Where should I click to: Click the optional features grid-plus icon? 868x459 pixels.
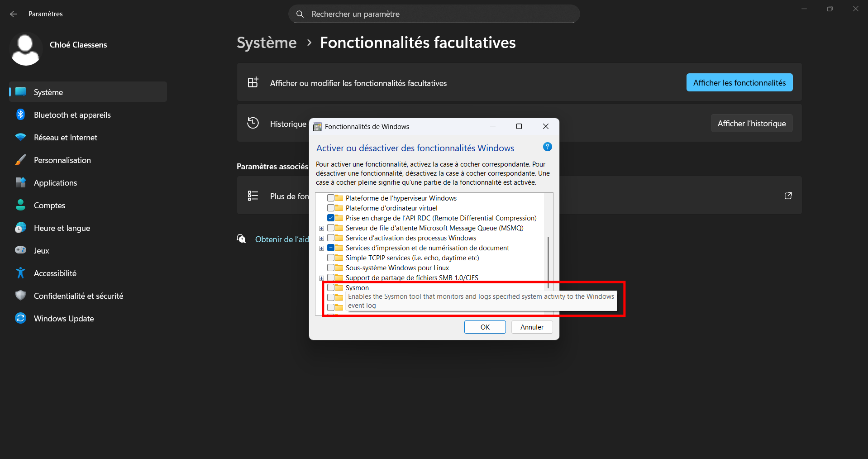tap(253, 82)
